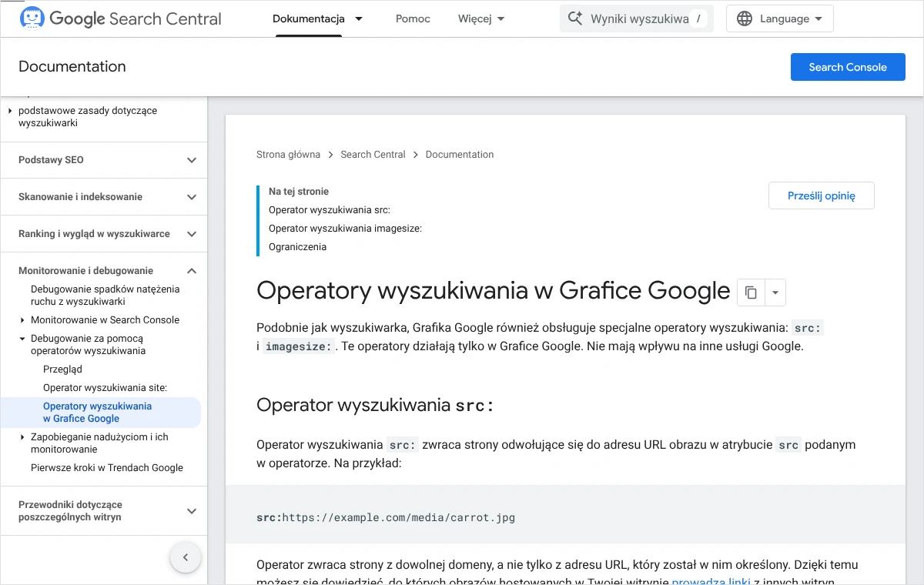Click the Na tej stronie label
The image size is (924, 585).
[299, 192]
